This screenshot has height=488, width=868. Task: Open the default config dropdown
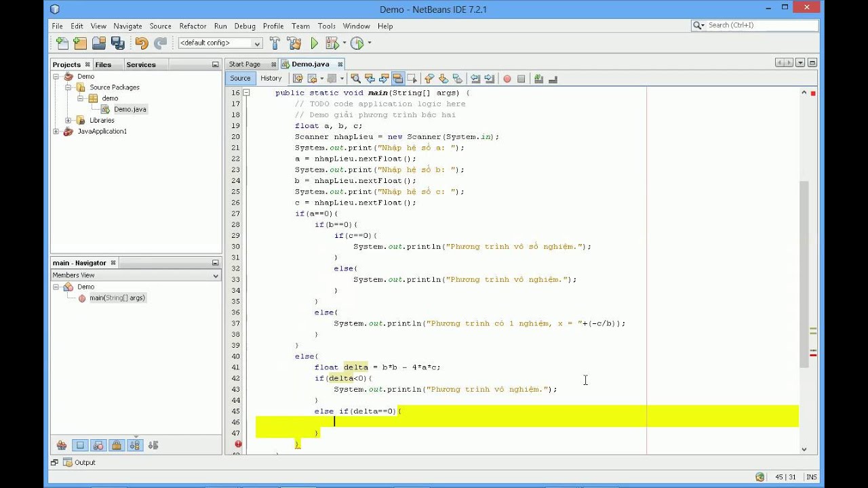tap(220, 43)
